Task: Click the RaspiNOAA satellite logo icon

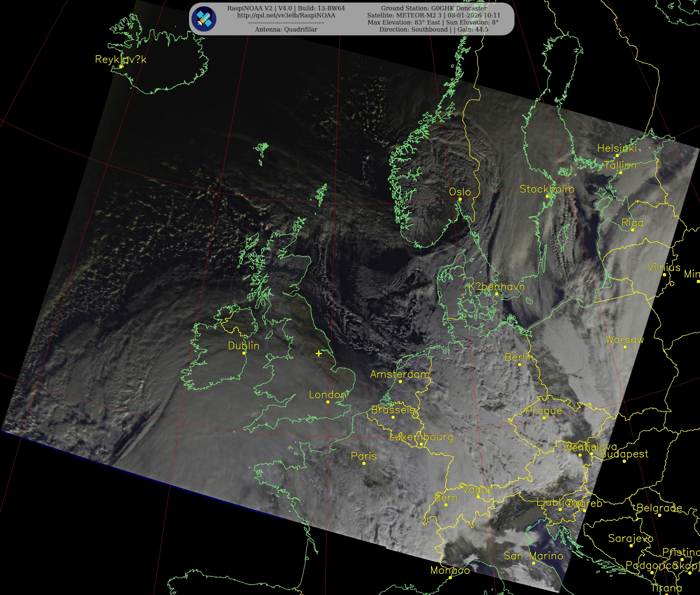Action: [x=204, y=19]
